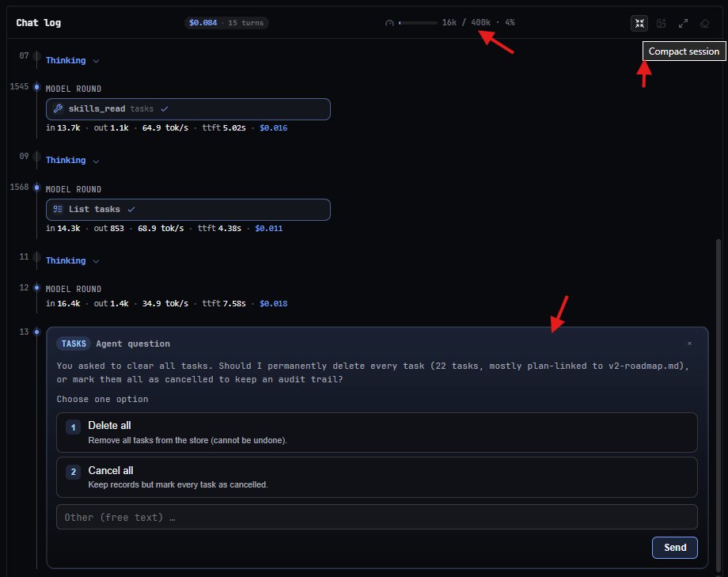Expand the Thinking block at step 07
728x577 pixels.
tap(73, 60)
